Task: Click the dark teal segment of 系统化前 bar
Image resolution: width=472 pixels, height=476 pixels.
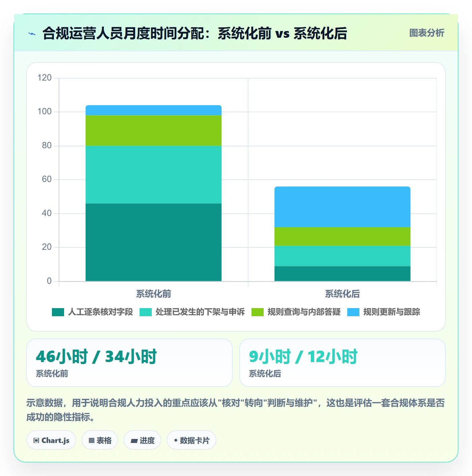Action: click(153, 242)
